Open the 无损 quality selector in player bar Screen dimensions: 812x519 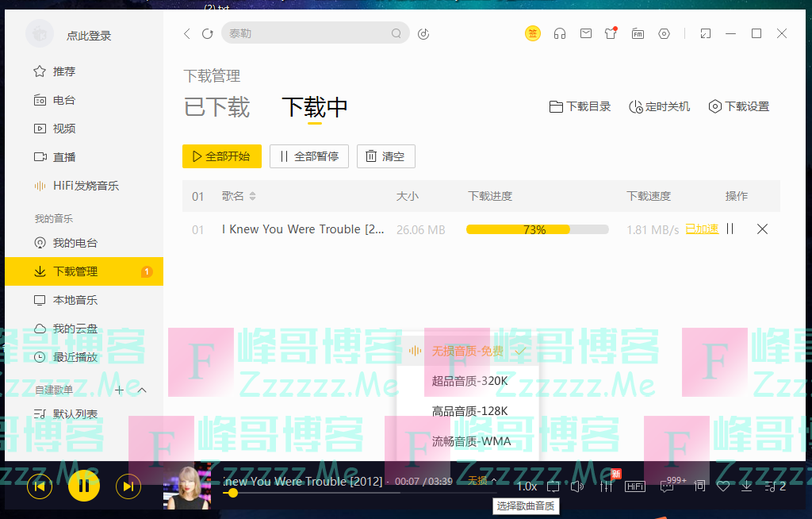click(481, 481)
